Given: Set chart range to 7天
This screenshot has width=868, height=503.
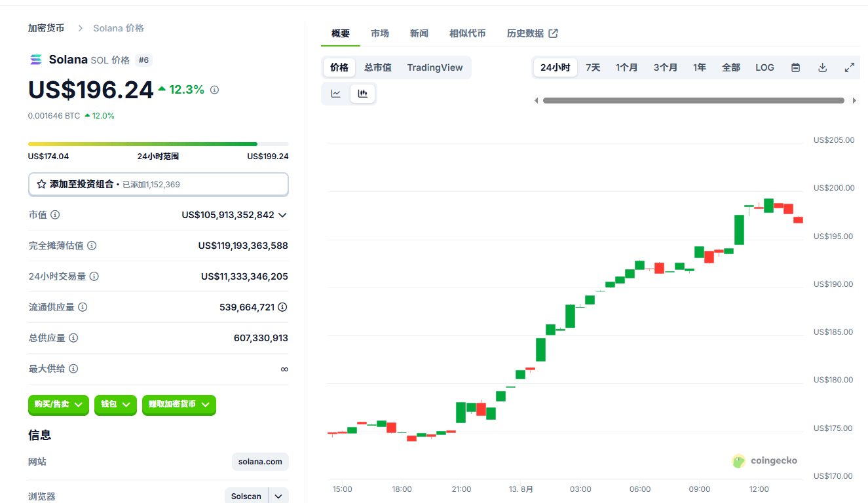Looking at the screenshot, I should tap(593, 67).
